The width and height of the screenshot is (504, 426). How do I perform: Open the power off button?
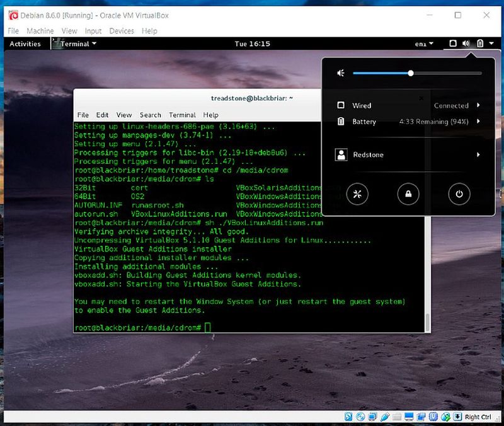459,194
